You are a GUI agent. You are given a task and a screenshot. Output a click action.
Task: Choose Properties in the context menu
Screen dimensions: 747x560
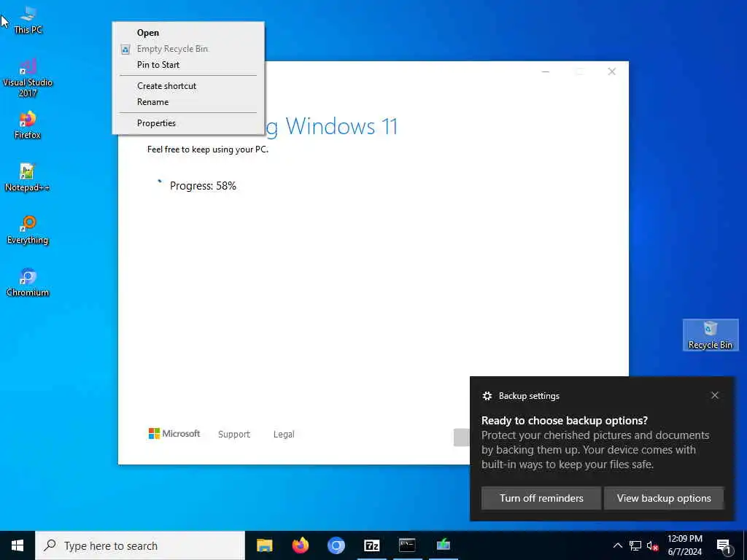[188, 122]
